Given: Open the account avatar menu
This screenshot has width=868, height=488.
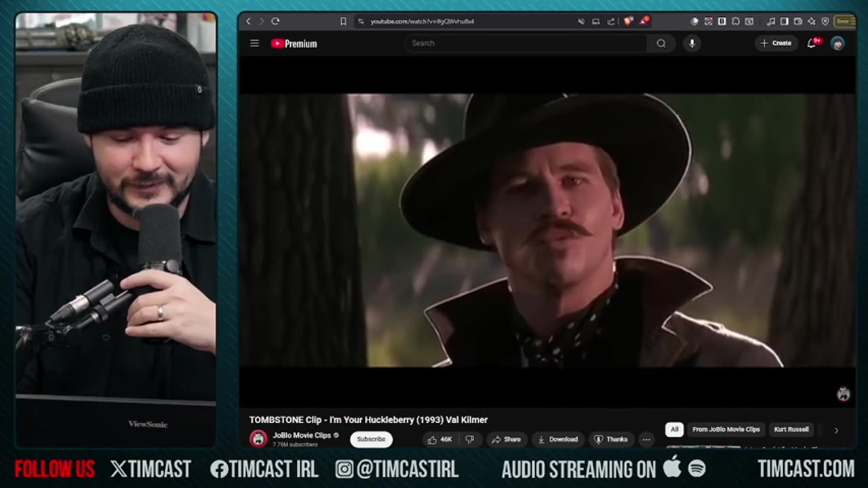Looking at the screenshot, I should [x=838, y=43].
